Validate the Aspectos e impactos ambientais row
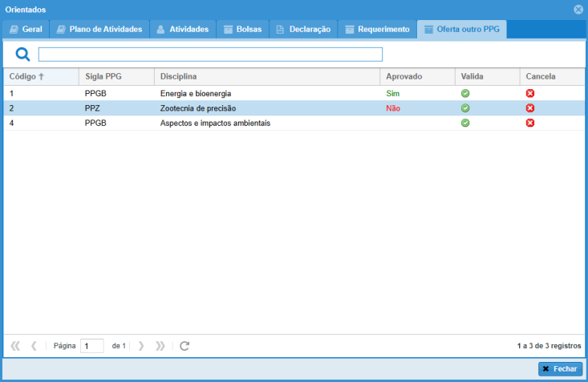The image size is (588, 382). click(465, 123)
